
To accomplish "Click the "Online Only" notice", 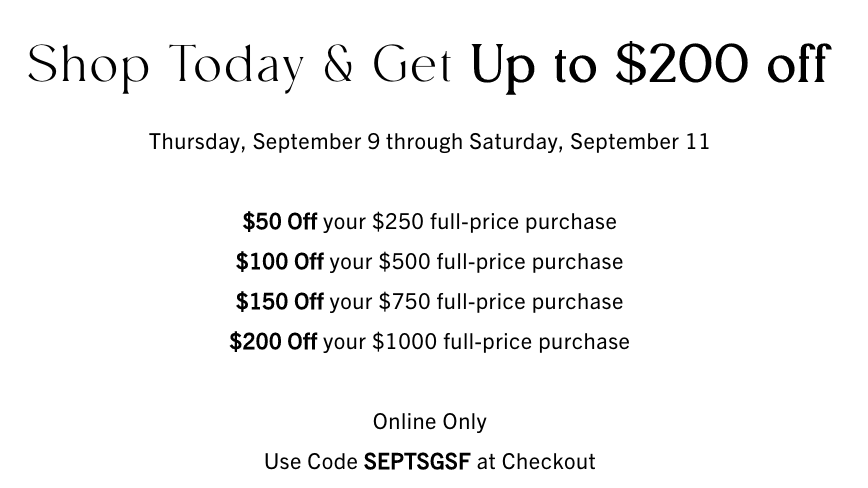I will click(430, 422).
